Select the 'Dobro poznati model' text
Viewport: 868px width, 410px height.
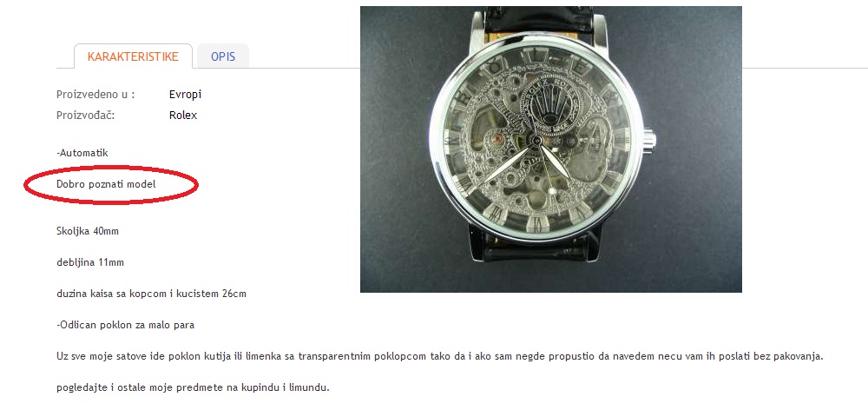(x=106, y=184)
